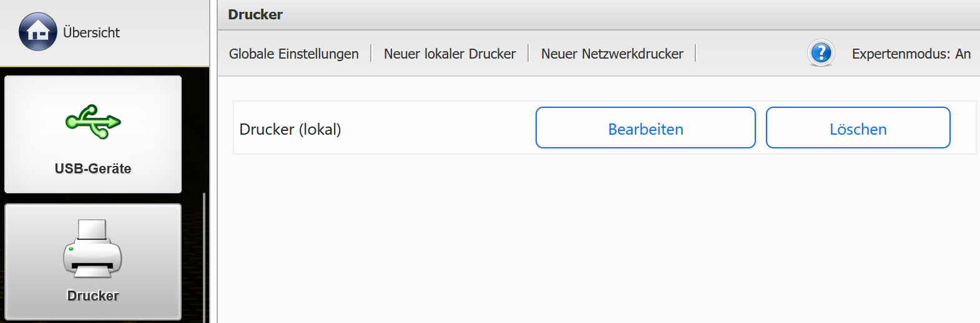The image size is (980, 323).
Task: Click the green USB symbol icon
Action: 93,121
